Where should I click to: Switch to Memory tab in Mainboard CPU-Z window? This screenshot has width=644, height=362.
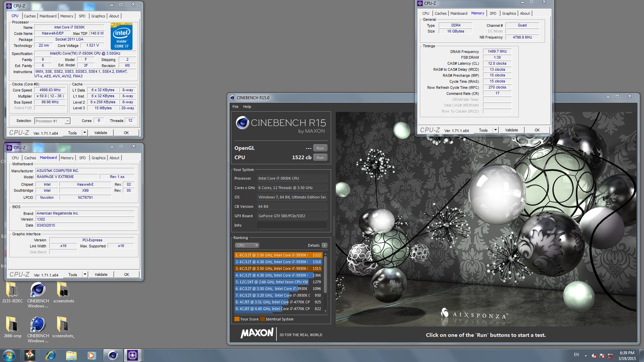[67, 158]
